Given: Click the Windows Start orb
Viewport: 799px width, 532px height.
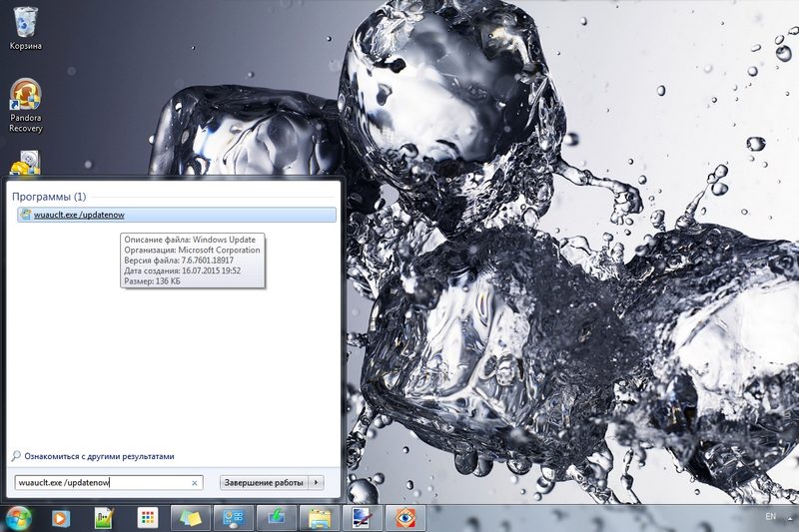Looking at the screenshot, I should tap(18, 517).
